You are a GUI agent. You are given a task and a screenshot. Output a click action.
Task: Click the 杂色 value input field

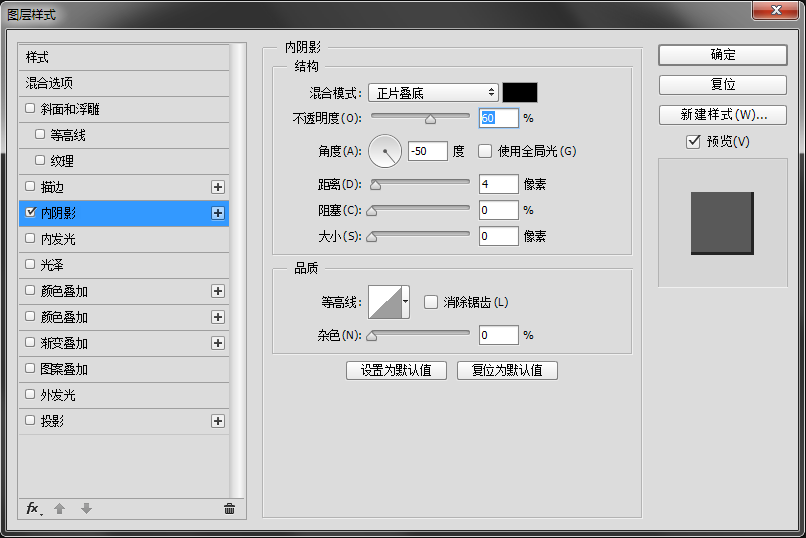499,335
